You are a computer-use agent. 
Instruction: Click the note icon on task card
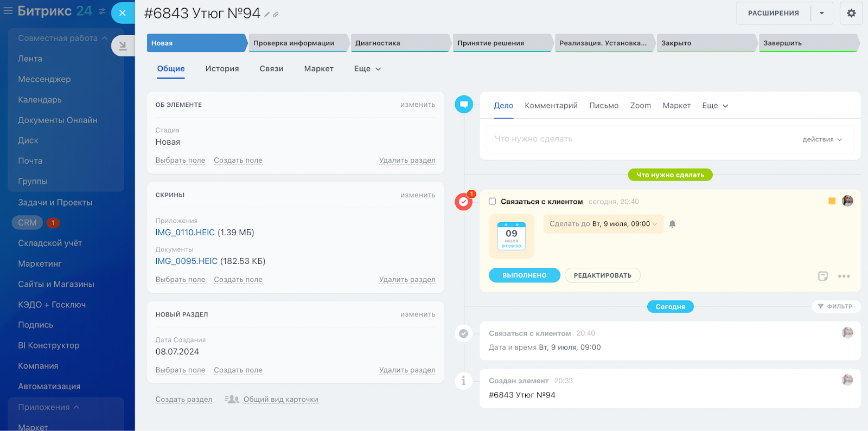822,276
